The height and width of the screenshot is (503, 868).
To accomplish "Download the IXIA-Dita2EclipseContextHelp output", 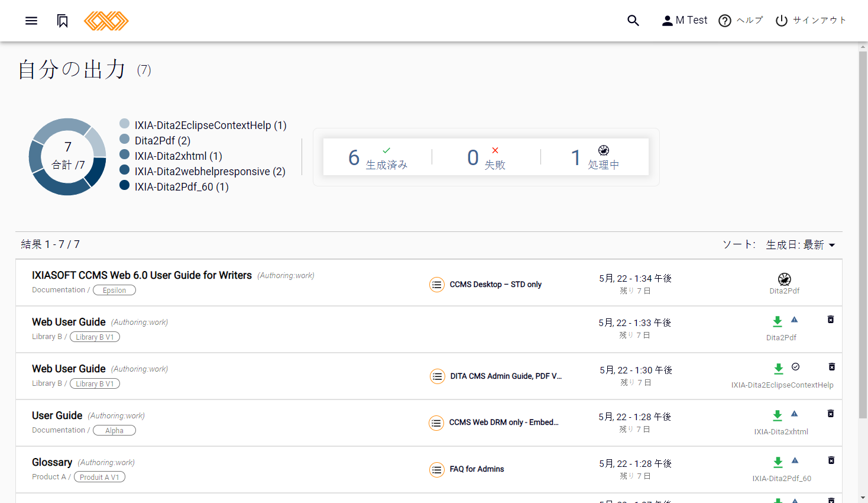I will [x=779, y=369].
